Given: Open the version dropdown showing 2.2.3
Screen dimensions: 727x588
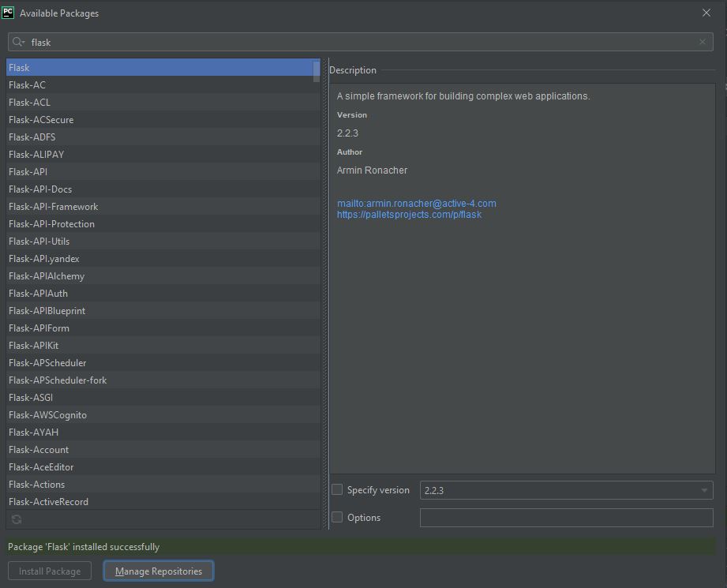Looking at the screenshot, I should click(705, 489).
